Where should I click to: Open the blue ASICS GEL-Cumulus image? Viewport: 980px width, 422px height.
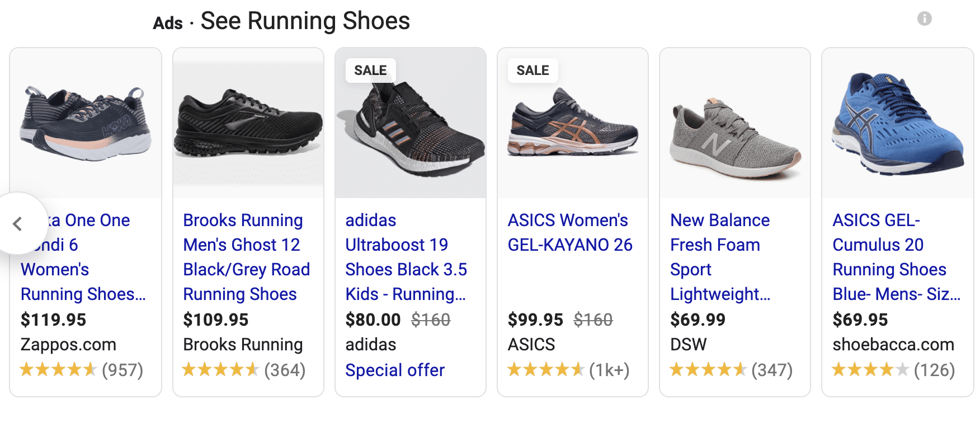897,123
